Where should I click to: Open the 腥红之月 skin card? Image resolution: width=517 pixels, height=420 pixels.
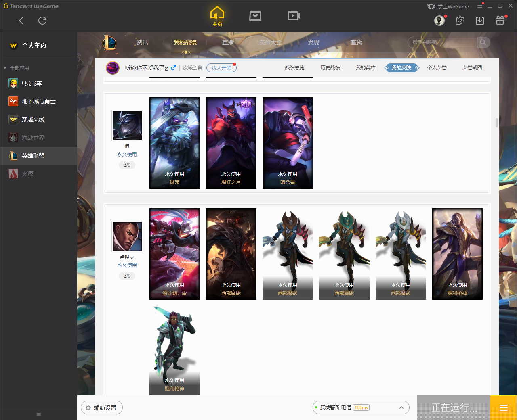(231, 143)
